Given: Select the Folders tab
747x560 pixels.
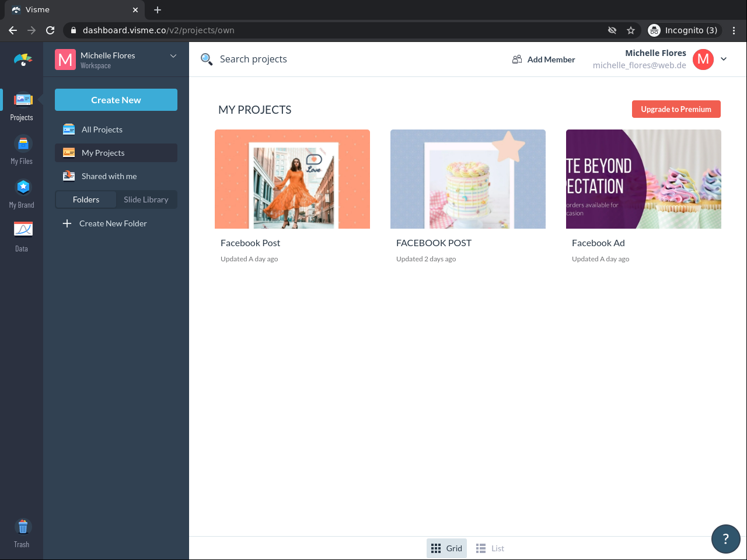Looking at the screenshot, I should [86, 199].
